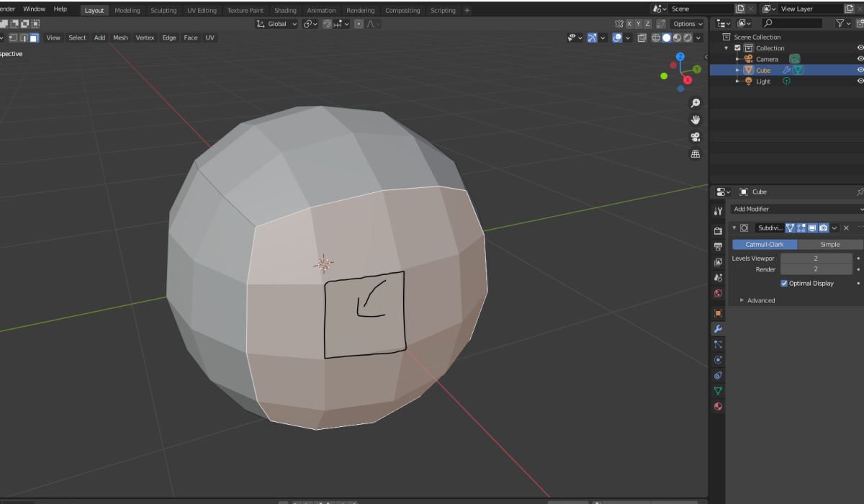Select solid viewport shading icon
This screenshot has height=504, width=864.
tap(667, 37)
